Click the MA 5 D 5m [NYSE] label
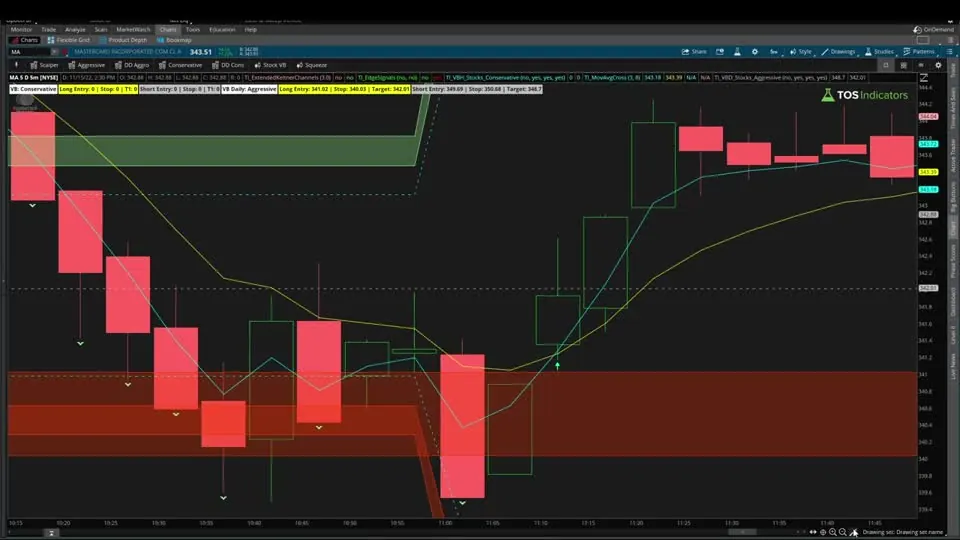This screenshot has width=960, height=540. (34, 78)
